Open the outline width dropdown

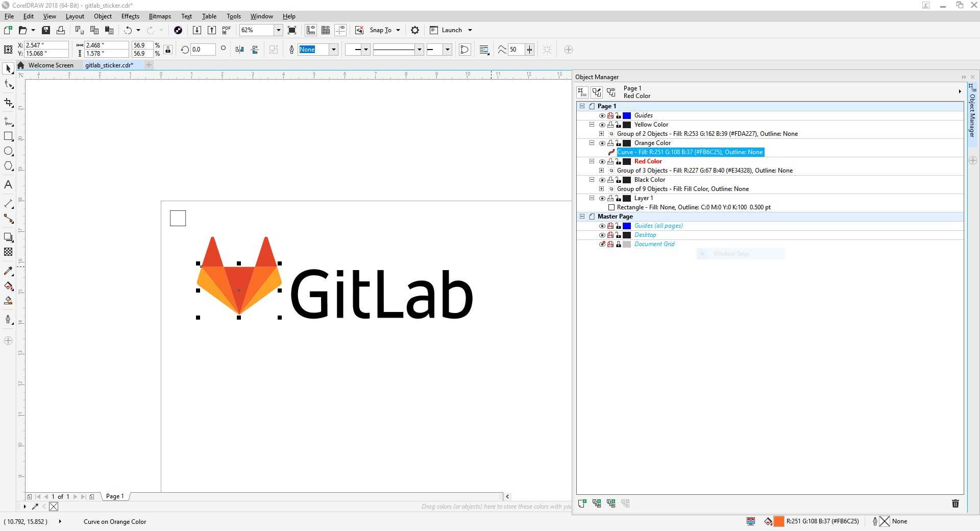(333, 50)
